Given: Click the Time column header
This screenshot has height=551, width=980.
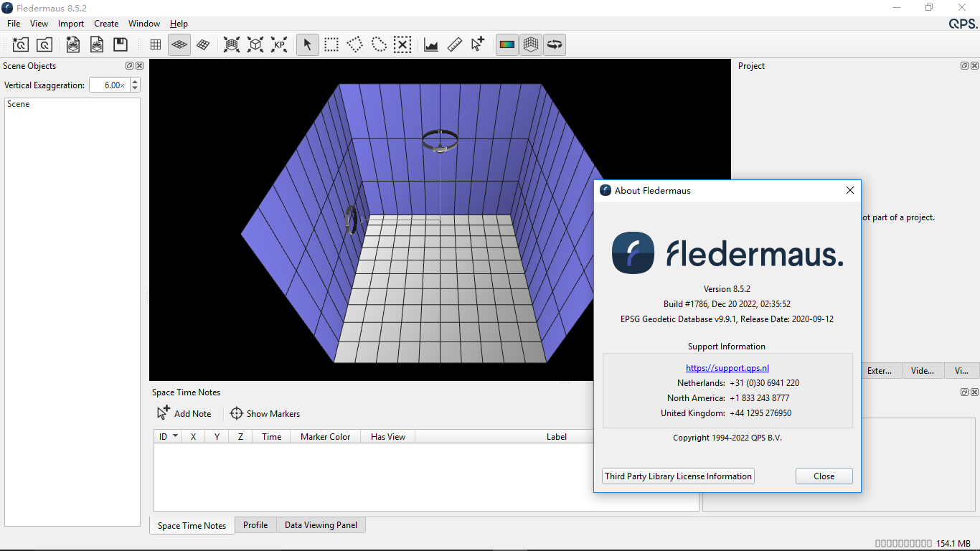Looking at the screenshot, I should click(272, 436).
